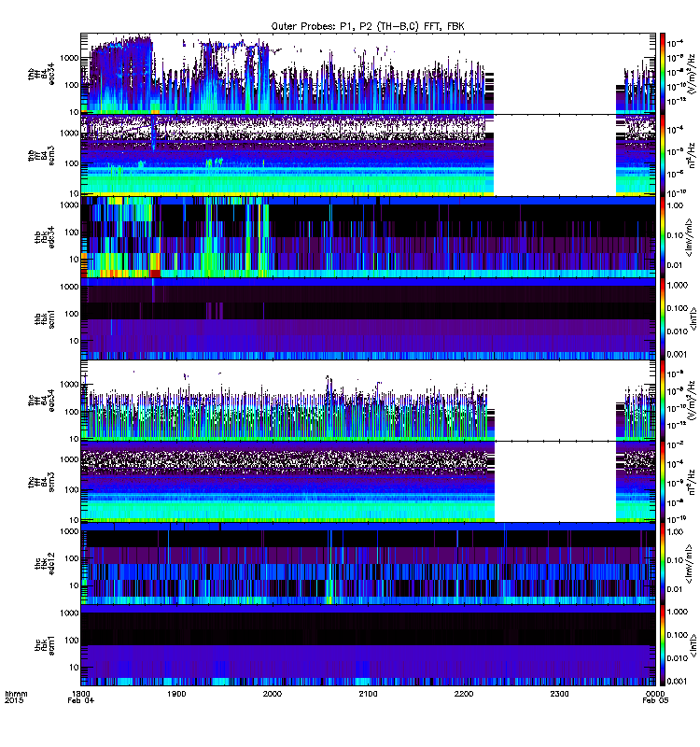Click the thb fbk edc34 filter bank panel
The width and height of the screenshot is (700, 747).
pyautogui.click(x=368, y=237)
